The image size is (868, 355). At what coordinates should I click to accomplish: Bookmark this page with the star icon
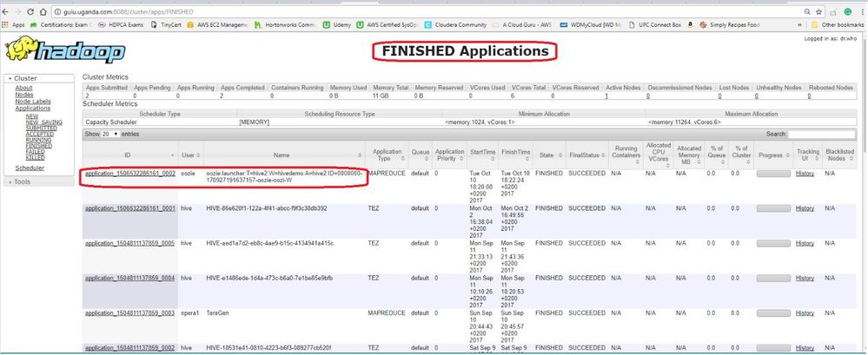(818, 11)
